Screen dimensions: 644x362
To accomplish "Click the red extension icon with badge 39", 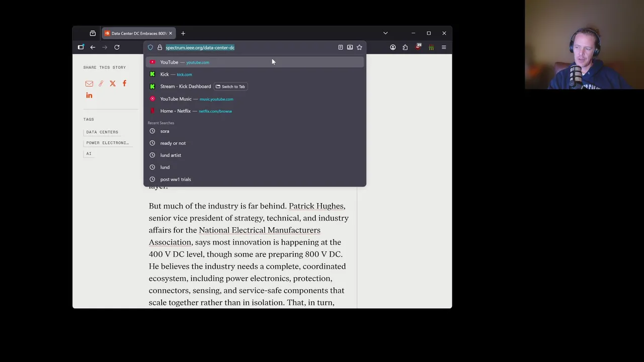I will click(418, 47).
